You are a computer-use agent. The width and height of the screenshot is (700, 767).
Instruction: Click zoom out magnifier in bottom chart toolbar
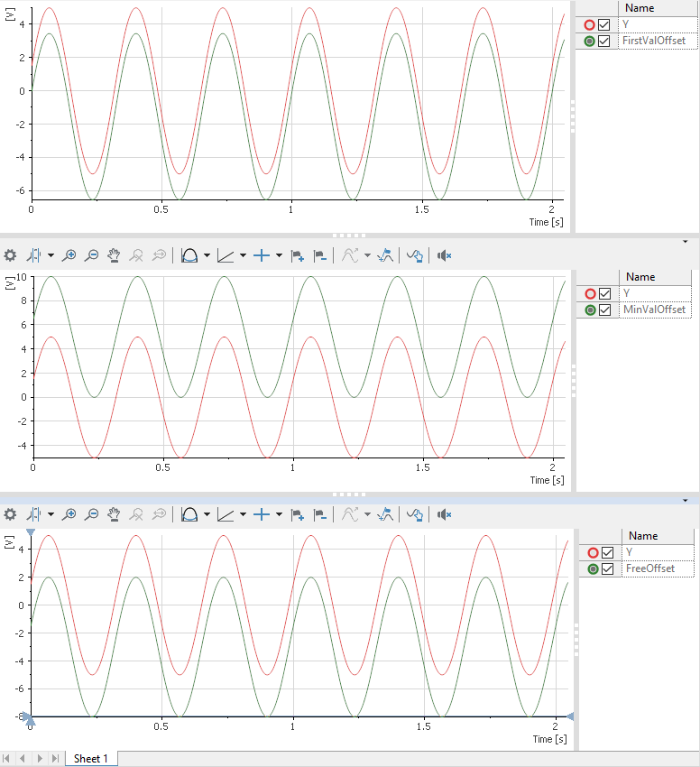[92, 513]
